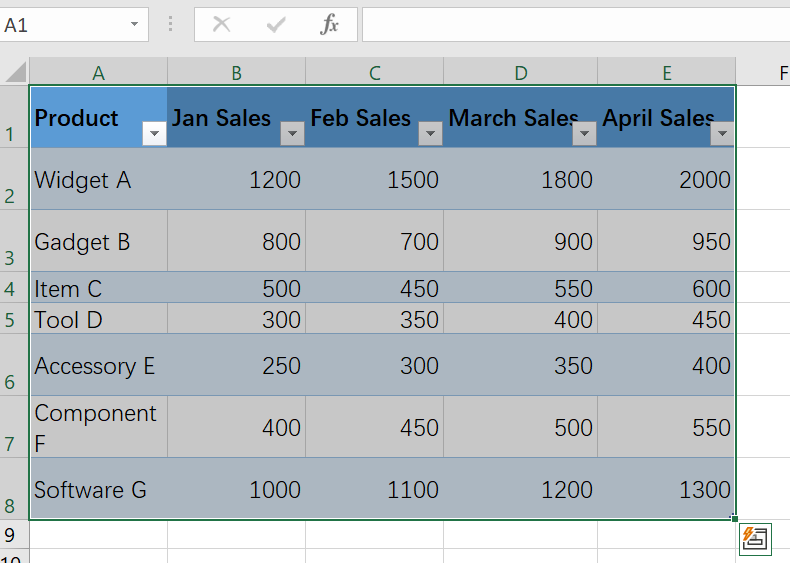Image resolution: width=790 pixels, height=563 pixels.
Task: Click Component F April Sales value 550
Action: 666,427
